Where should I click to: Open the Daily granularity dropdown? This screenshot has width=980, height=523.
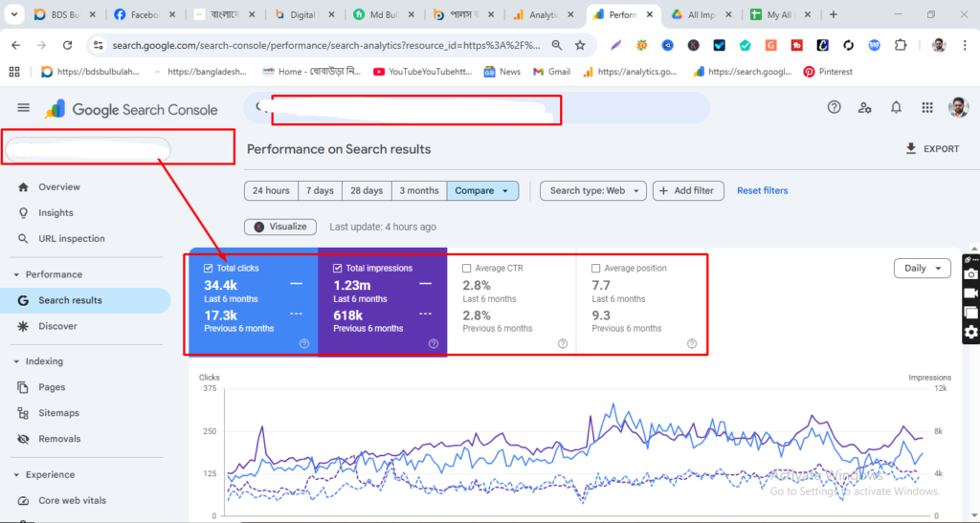(922, 269)
